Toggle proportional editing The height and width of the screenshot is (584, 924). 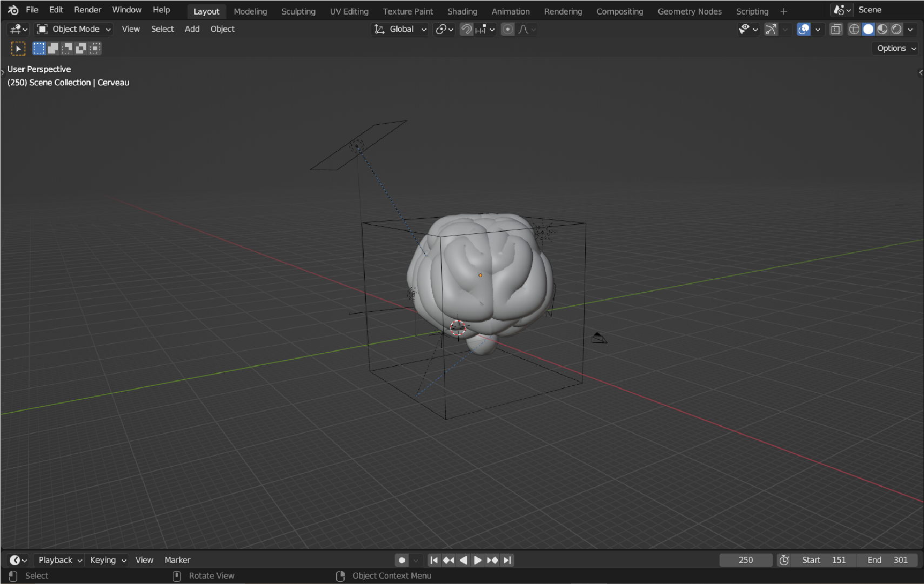pos(507,29)
